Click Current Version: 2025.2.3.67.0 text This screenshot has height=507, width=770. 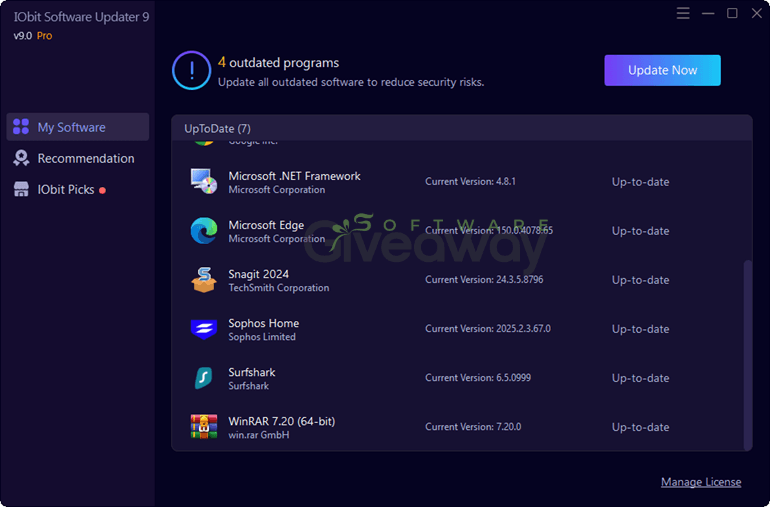[x=488, y=329]
